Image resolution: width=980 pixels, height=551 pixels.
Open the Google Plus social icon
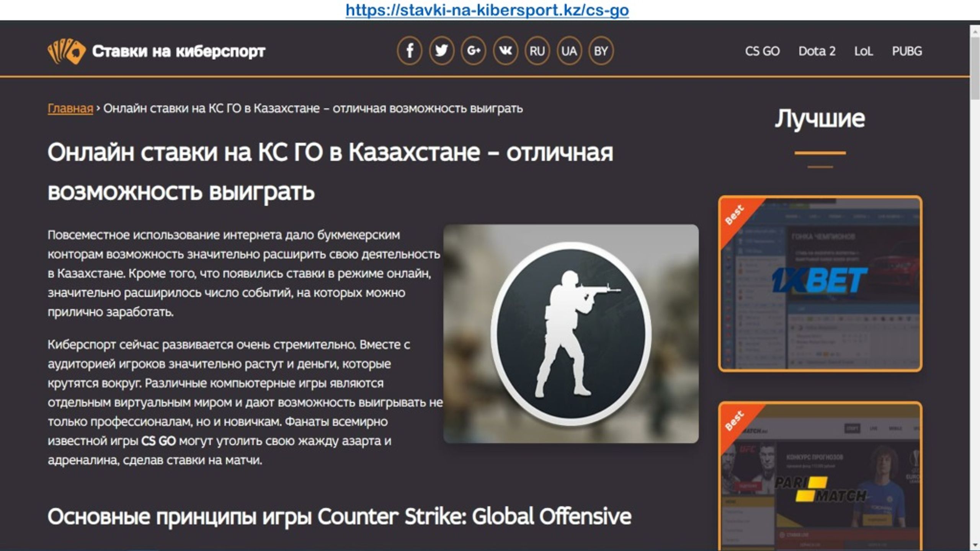pyautogui.click(x=474, y=51)
